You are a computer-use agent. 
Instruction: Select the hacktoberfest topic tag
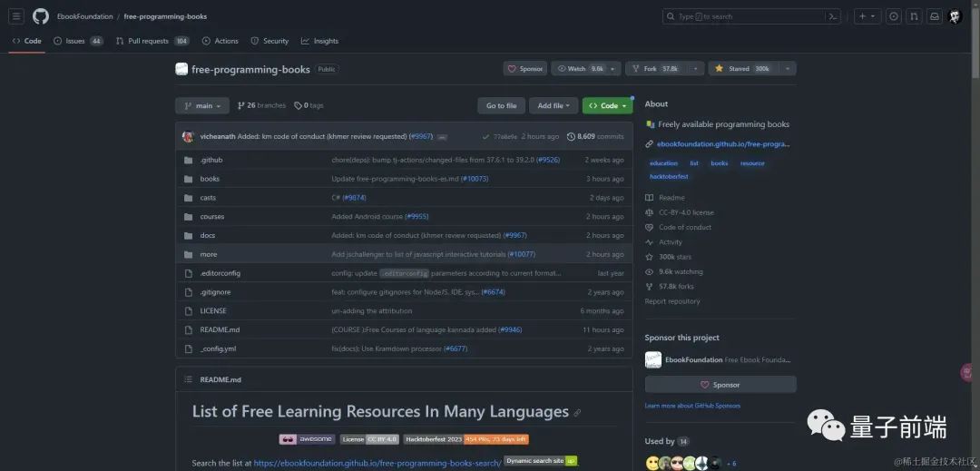(669, 176)
